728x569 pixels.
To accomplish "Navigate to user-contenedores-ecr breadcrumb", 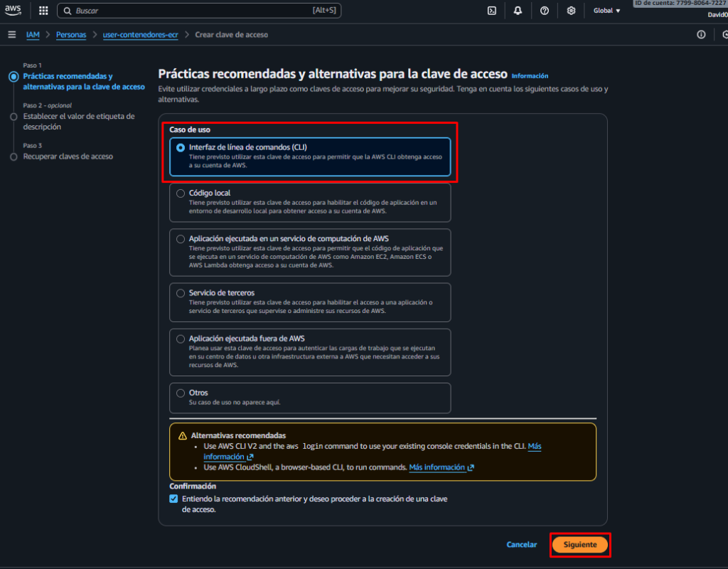I will coord(141,34).
